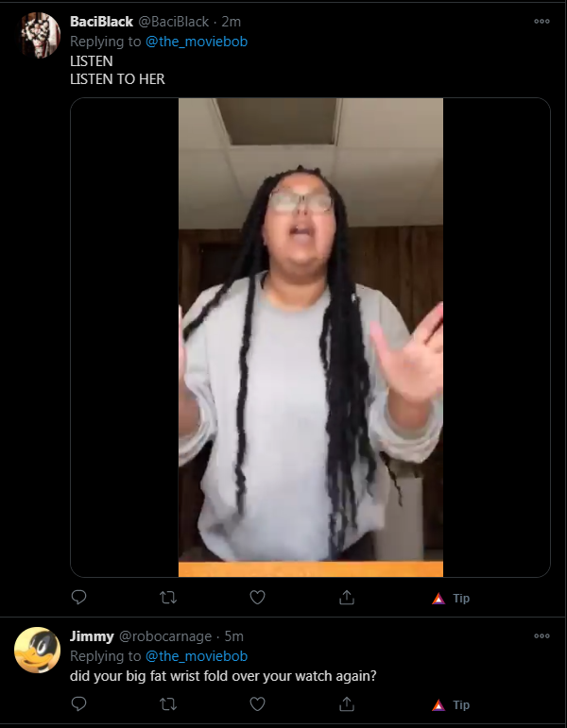Tip BaciBlack using Brave Tip button
Screen dimensions: 567x728
(x=451, y=598)
